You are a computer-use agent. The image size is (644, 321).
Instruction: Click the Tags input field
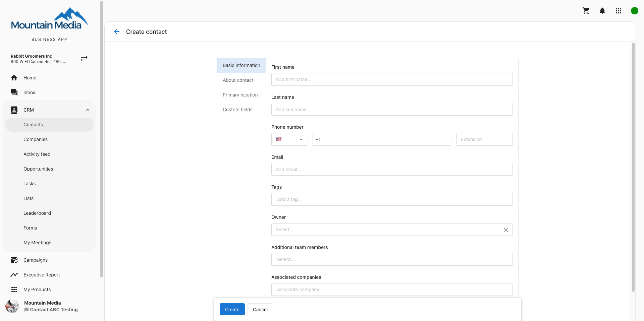pyautogui.click(x=392, y=199)
